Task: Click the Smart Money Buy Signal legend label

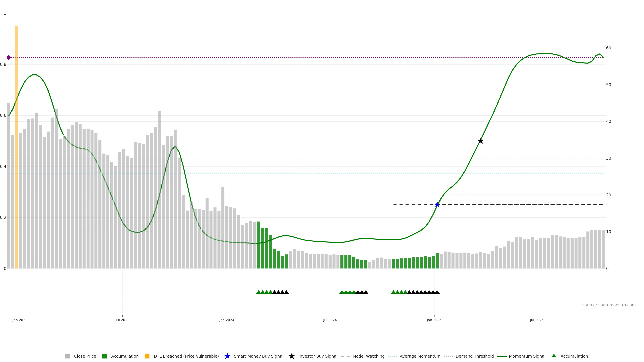Action: tap(258, 356)
